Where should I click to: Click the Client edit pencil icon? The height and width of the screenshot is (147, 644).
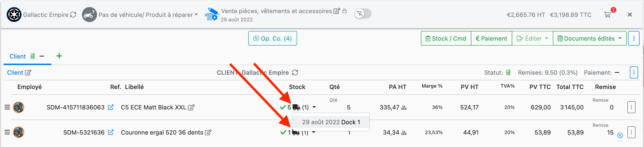click(x=28, y=73)
